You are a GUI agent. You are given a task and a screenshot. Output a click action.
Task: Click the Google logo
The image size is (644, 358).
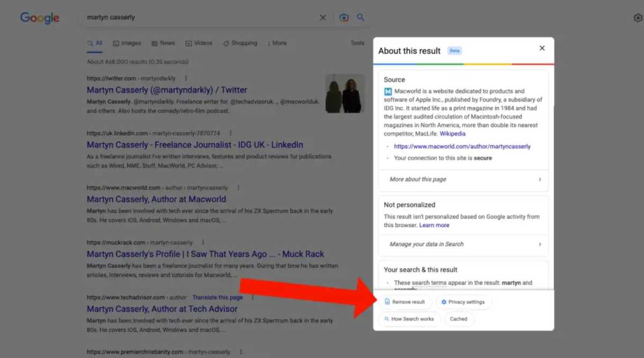tap(40, 18)
